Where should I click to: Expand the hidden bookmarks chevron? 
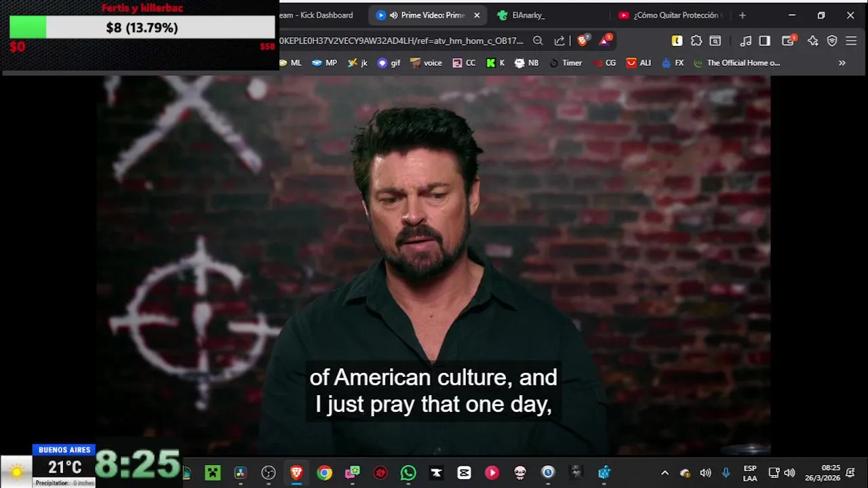tap(842, 63)
